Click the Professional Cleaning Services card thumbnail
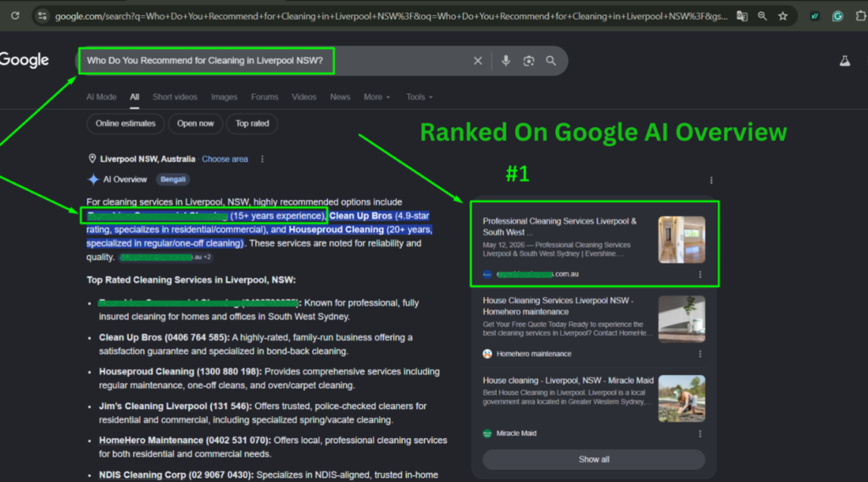 [682, 240]
